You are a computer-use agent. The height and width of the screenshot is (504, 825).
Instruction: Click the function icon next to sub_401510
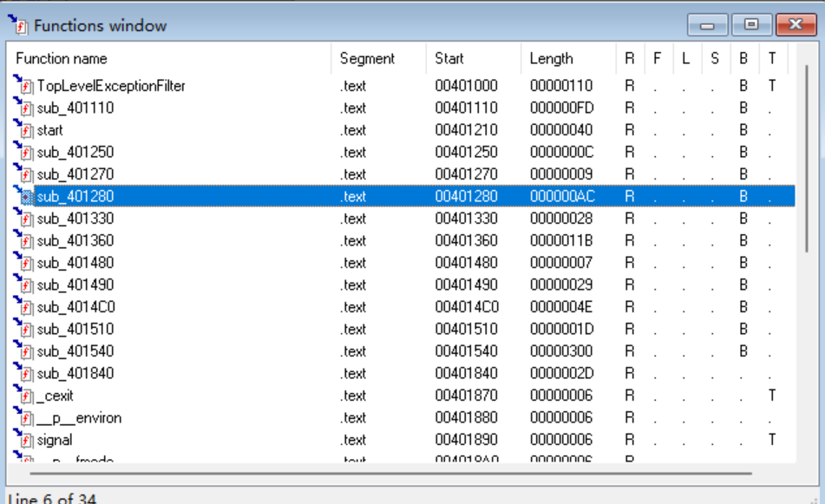coord(23,328)
